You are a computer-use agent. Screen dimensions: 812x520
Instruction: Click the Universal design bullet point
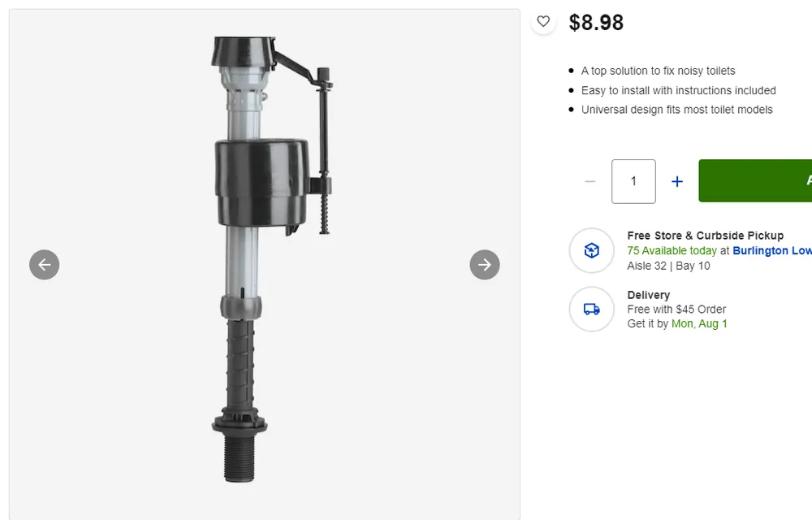(676, 110)
